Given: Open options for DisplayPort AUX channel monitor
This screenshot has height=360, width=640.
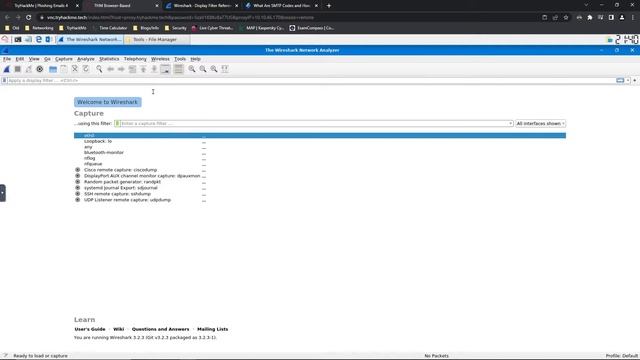Looking at the screenshot, I should [78, 176].
